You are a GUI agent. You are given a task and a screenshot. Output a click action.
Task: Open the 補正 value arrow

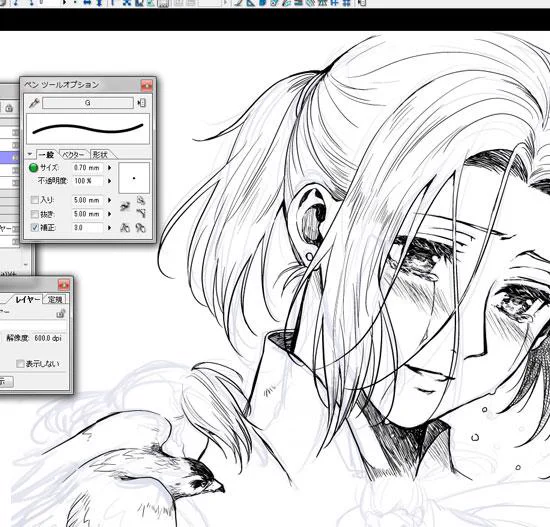109,227
